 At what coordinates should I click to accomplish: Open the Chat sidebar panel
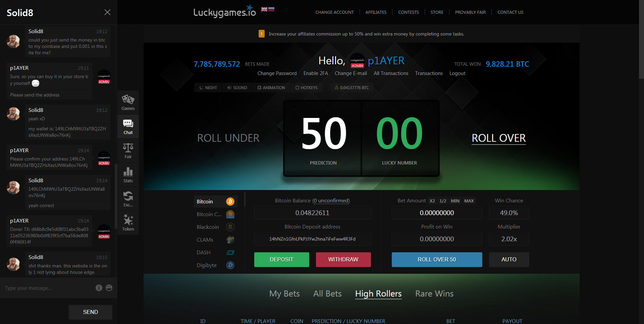pos(128,127)
